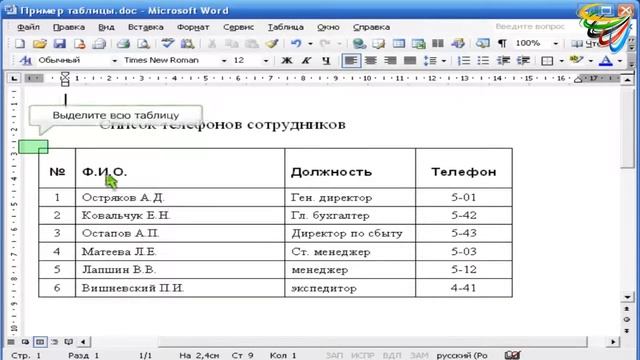Toggle Document Map icon

coord(482,43)
